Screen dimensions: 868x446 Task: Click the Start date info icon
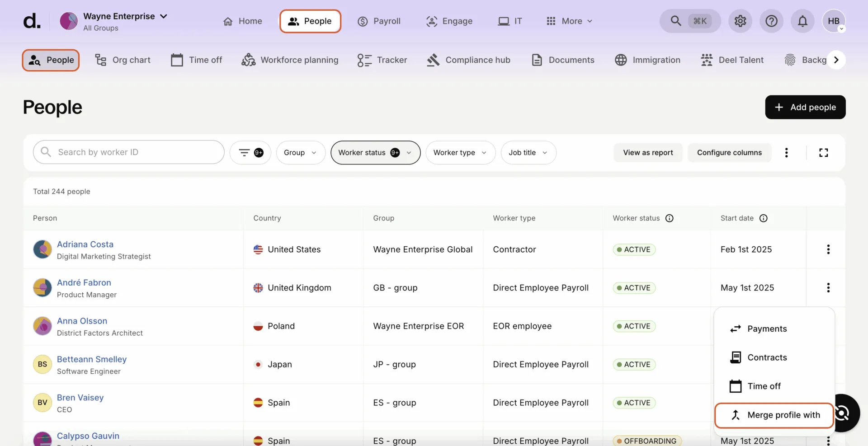click(x=764, y=218)
